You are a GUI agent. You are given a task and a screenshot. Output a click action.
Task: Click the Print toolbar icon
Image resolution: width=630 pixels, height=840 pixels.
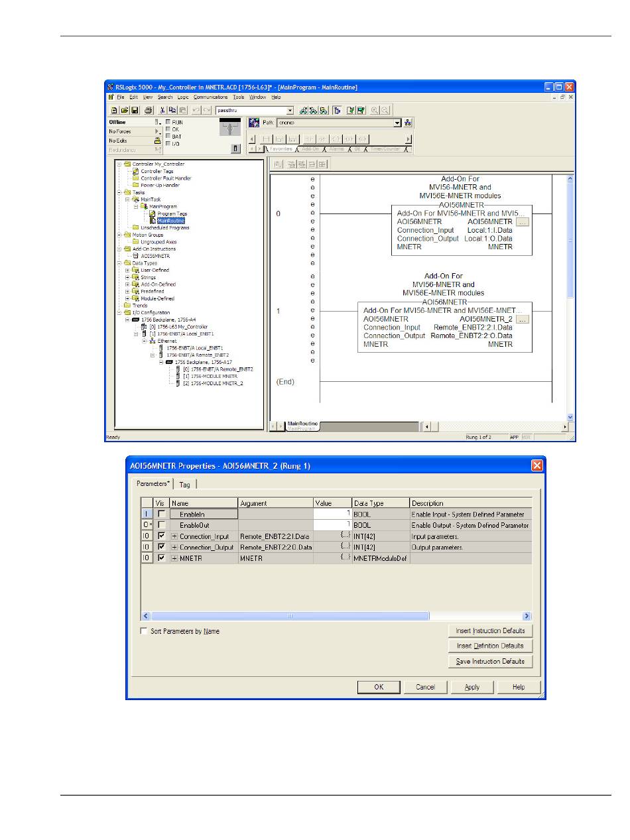click(x=149, y=110)
